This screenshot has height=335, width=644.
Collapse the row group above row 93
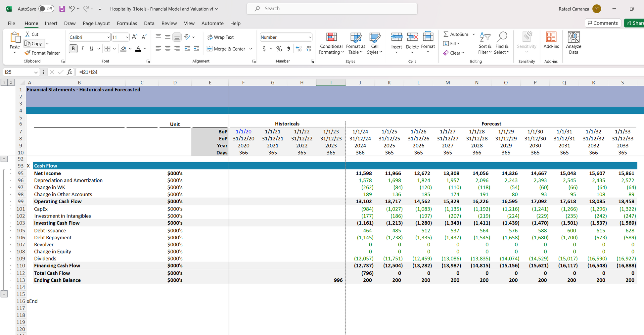click(x=4, y=159)
